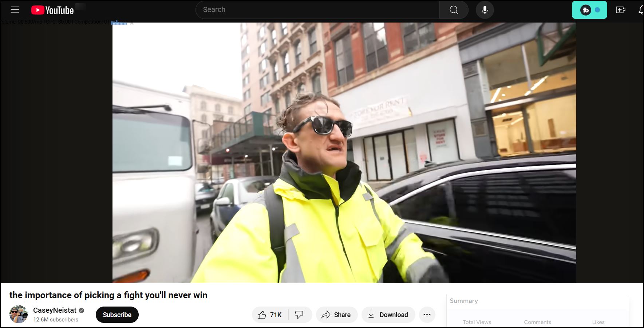Start voice search with microphone
644x328 pixels.
click(x=485, y=10)
